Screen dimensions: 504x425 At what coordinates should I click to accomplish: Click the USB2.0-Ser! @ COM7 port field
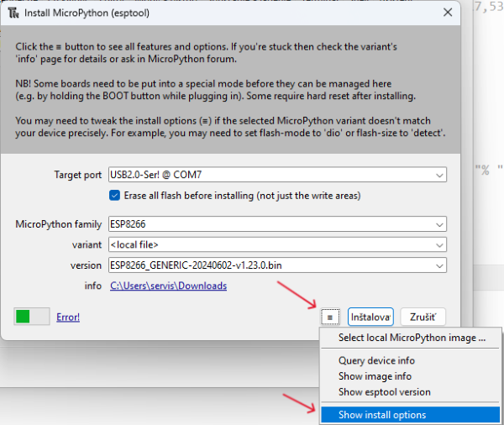[x=277, y=175]
